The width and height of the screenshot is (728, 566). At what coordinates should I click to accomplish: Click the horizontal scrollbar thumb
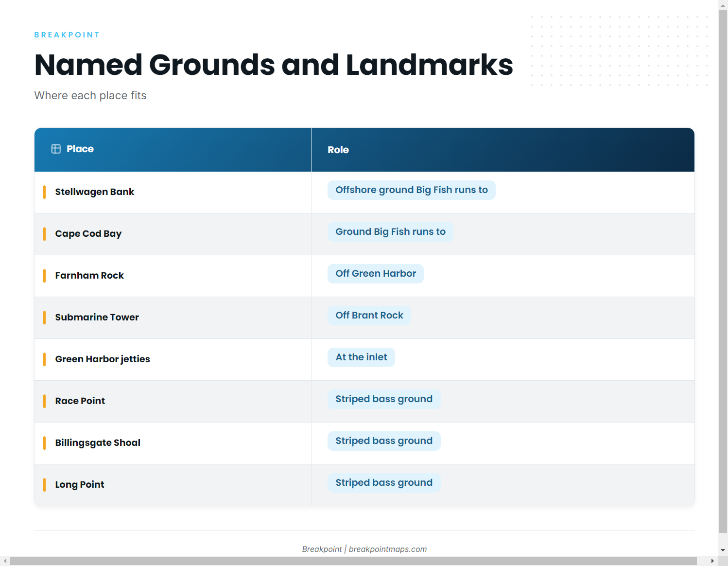[353, 561]
